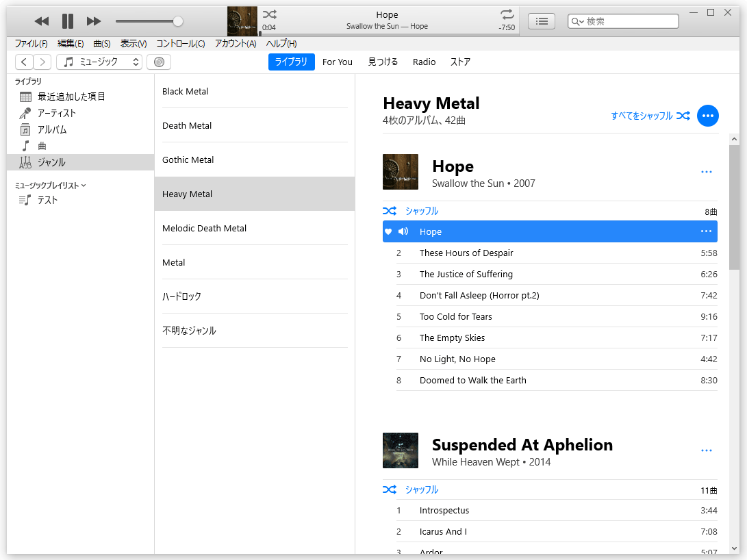Select the Black Metal genre
The image size is (747, 560).
coord(255,92)
